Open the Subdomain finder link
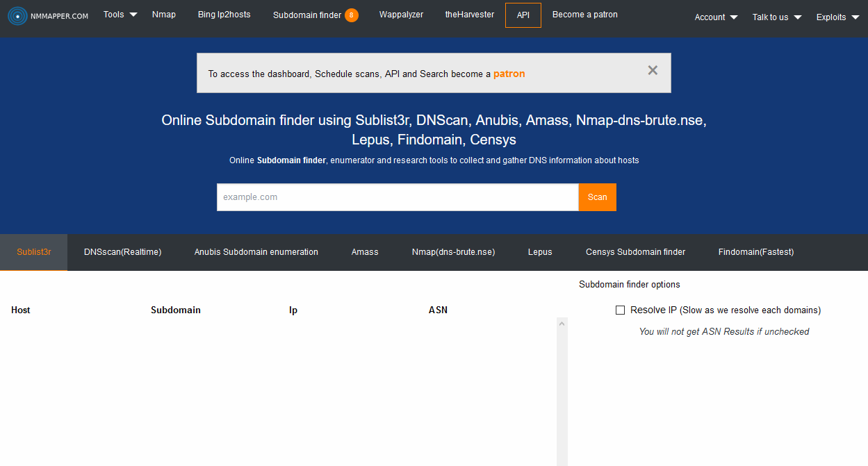The width and height of the screenshot is (868, 466). coord(307,15)
